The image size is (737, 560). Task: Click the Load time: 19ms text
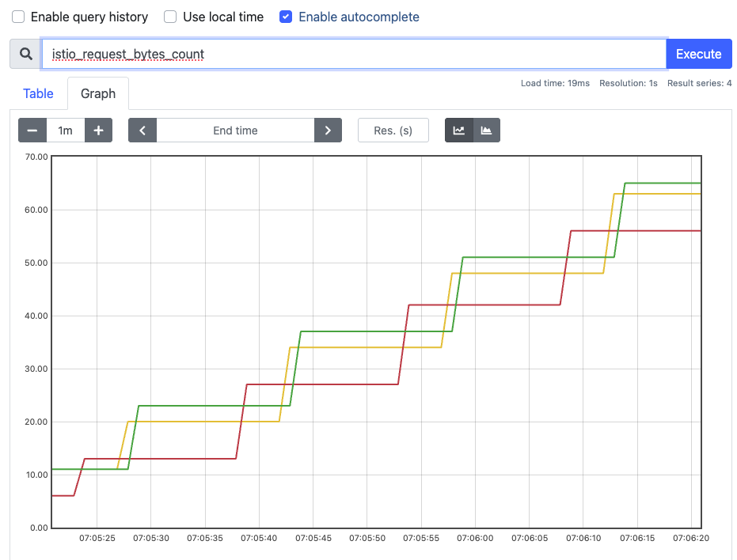555,83
